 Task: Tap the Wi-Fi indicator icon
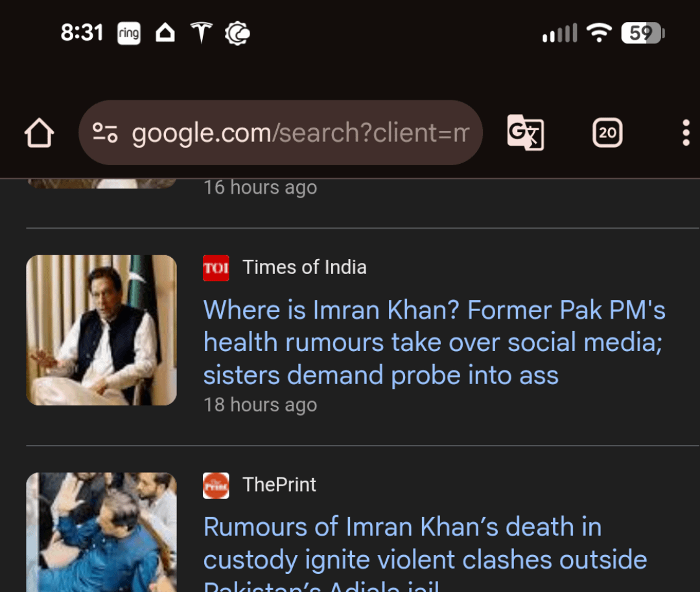click(599, 32)
